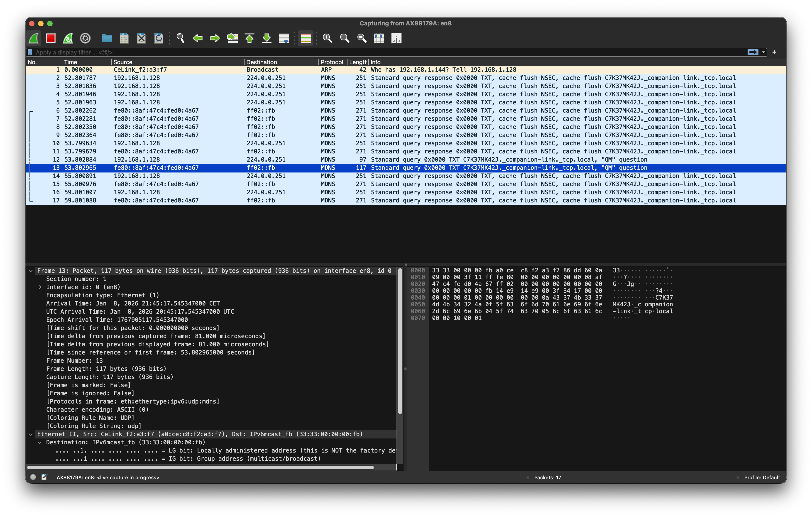Screen dimensions: 812x517
Task: Jump to the last packet
Action: [267, 38]
